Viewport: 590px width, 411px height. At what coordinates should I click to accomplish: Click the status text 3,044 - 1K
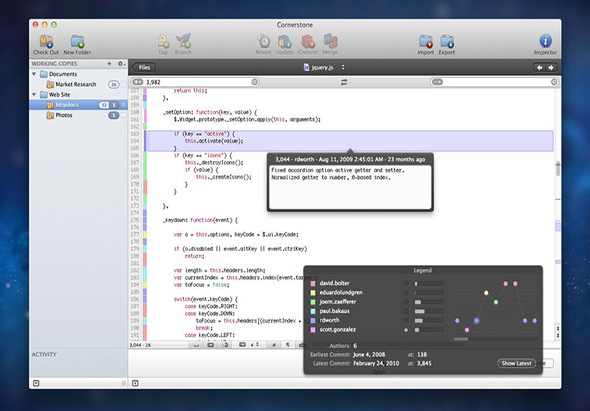(140, 345)
